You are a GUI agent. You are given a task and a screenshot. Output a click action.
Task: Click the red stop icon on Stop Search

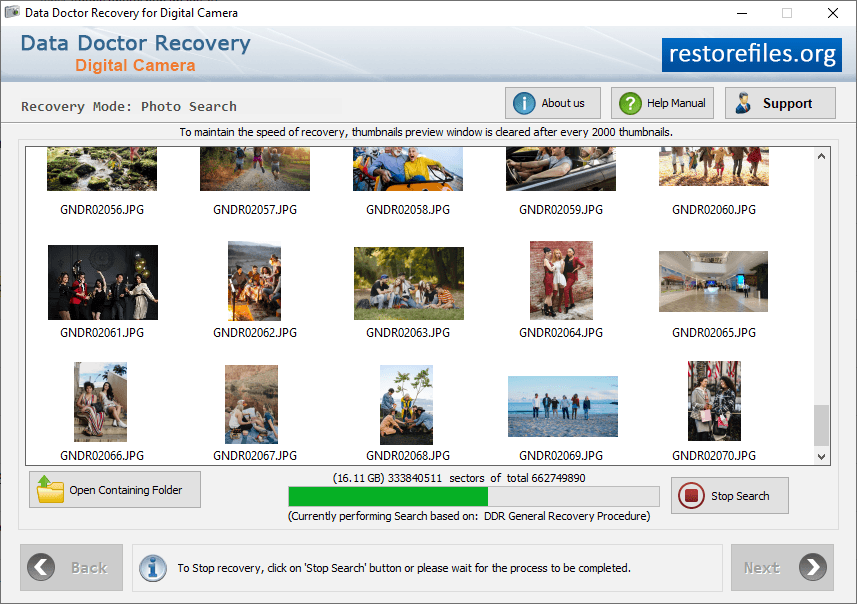click(x=691, y=495)
